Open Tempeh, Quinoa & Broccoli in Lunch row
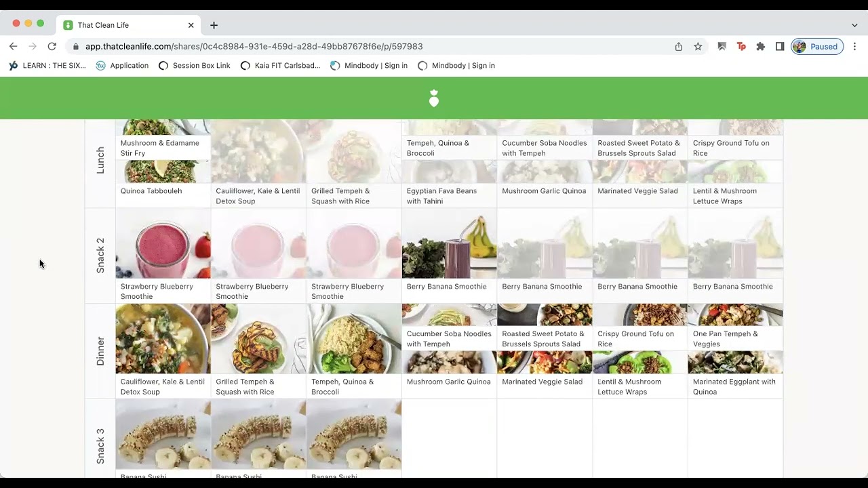This screenshot has width=868, height=488. (449, 140)
